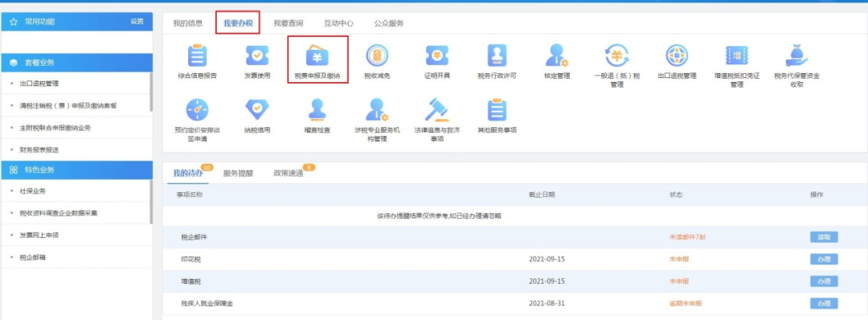Image resolution: width=868 pixels, height=320 pixels.
Task: Click 未申报 status in 增值税 row
Action: click(679, 281)
